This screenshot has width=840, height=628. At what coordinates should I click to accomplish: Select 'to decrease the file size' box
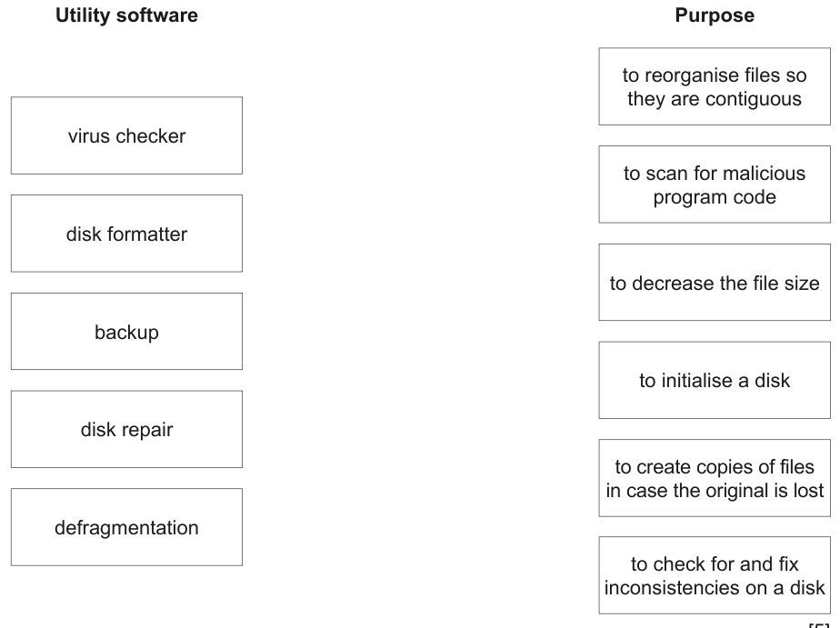pos(715,283)
